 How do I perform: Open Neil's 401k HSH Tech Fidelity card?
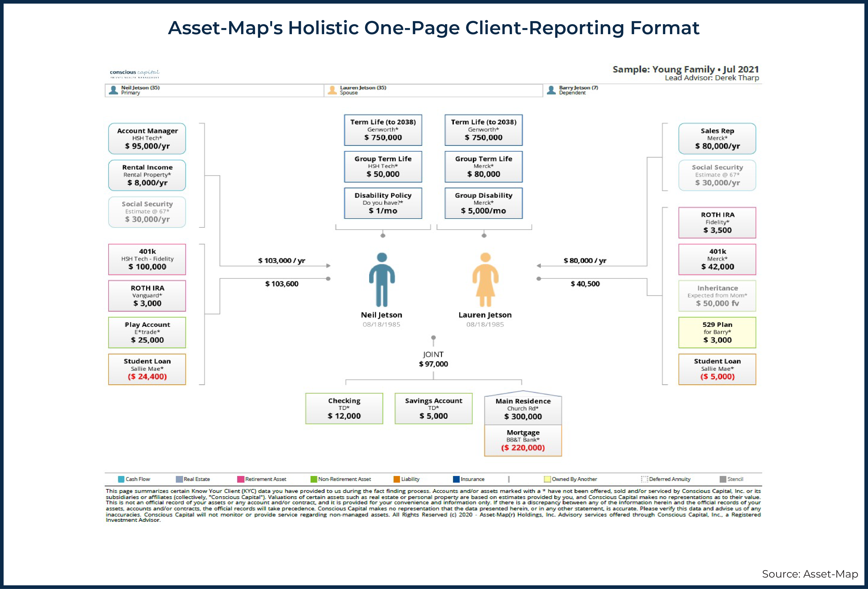click(147, 259)
